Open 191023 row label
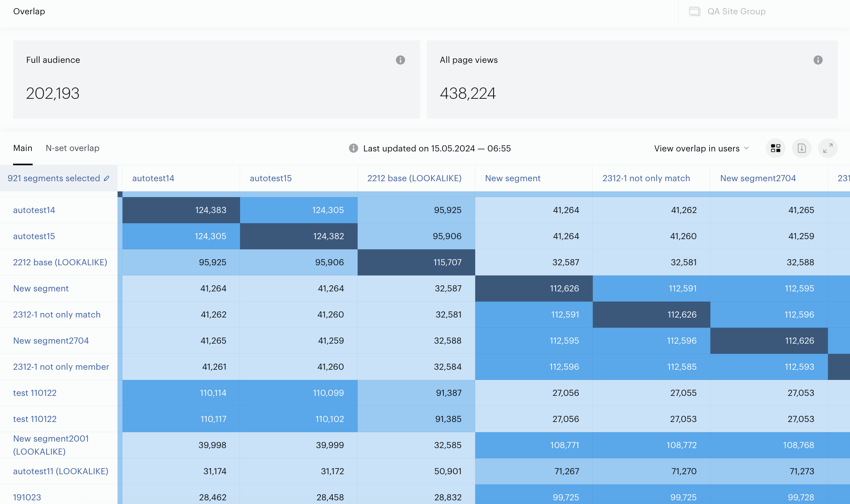Screen dimensions: 850x504 pos(27,497)
